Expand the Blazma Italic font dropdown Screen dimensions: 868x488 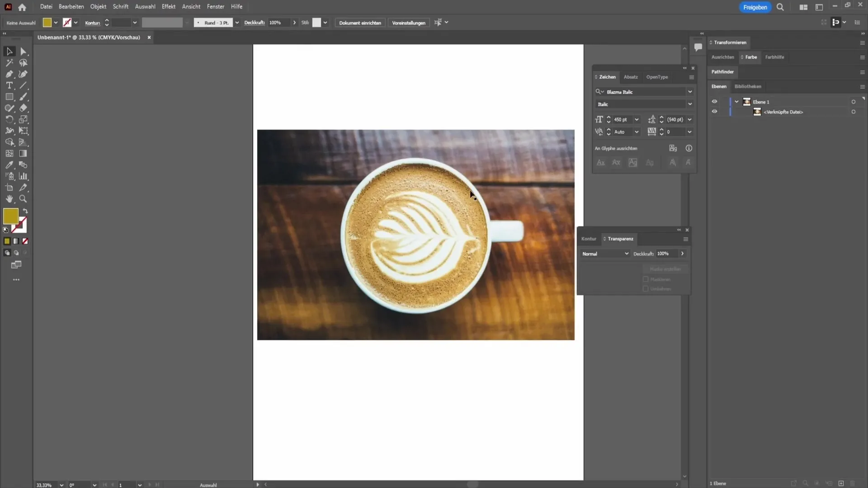690,92
